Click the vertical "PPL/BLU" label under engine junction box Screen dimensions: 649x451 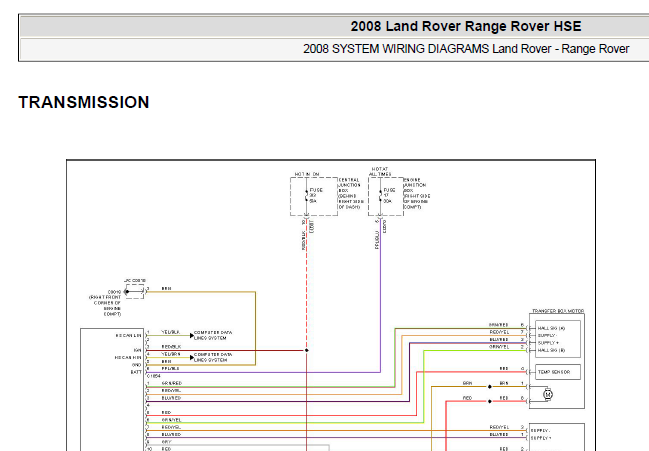click(377, 240)
